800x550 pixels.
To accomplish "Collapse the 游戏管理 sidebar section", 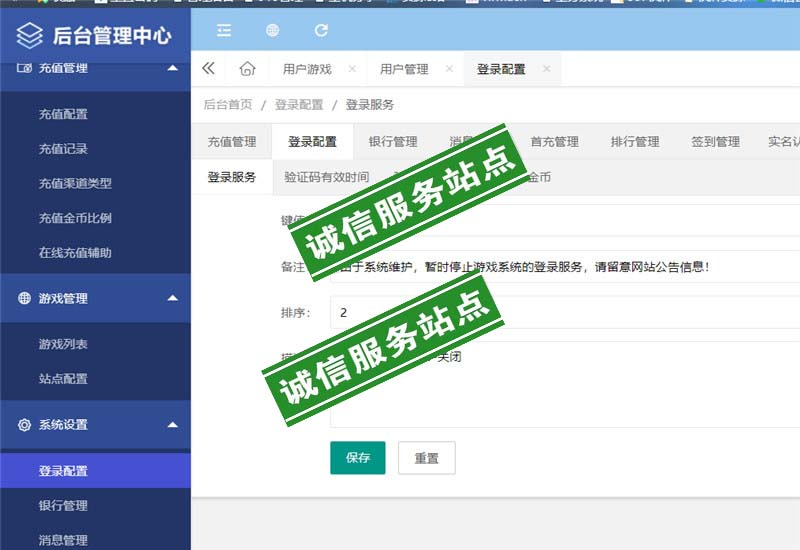I will click(173, 298).
